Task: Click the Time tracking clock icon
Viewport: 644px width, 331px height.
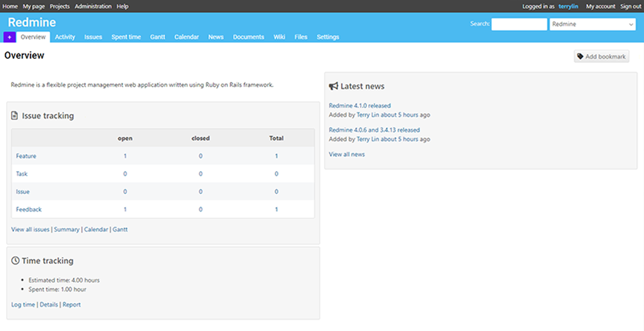Action: pyautogui.click(x=15, y=260)
